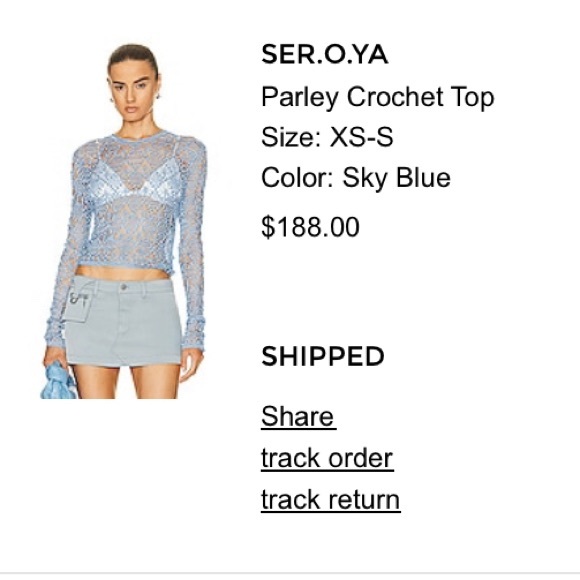Open the Parley Crochet Top product title
The height and width of the screenshot is (580, 580).
pos(377,97)
